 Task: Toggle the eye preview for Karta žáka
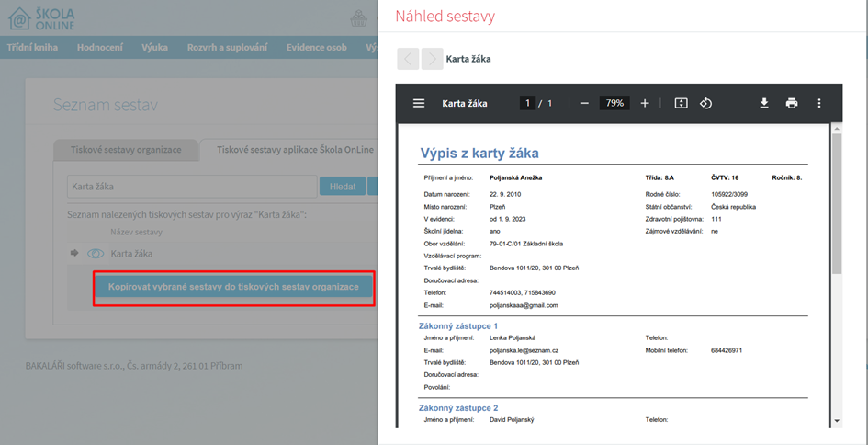tap(96, 254)
